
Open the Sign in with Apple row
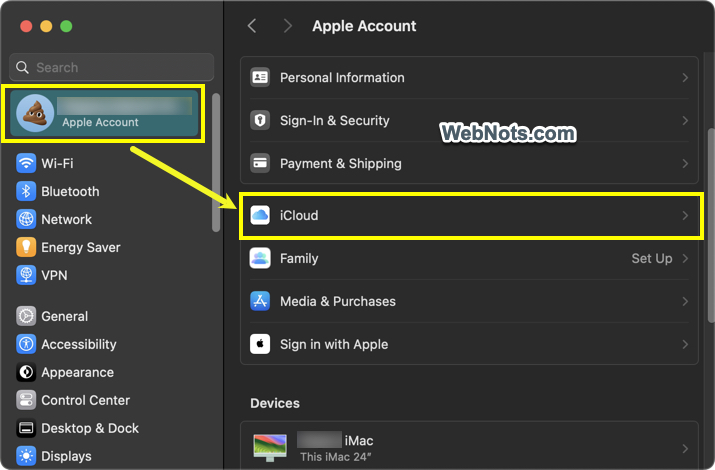pyautogui.click(x=469, y=344)
